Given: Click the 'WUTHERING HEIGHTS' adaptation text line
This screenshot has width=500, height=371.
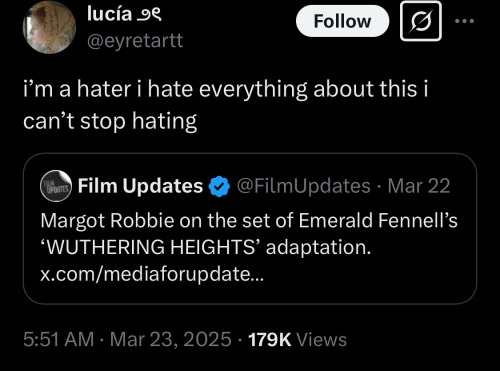Looking at the screenshot, I should click(x=206, y=247).
